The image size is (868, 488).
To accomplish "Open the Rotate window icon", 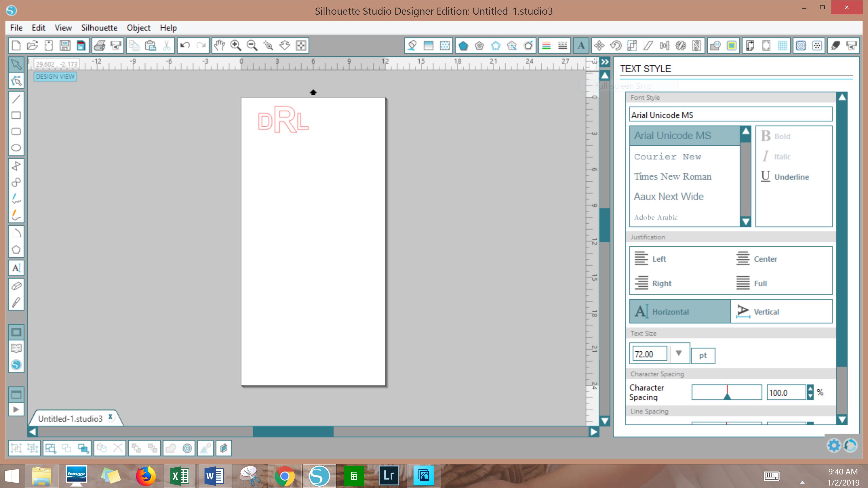I will coord(616,46).
